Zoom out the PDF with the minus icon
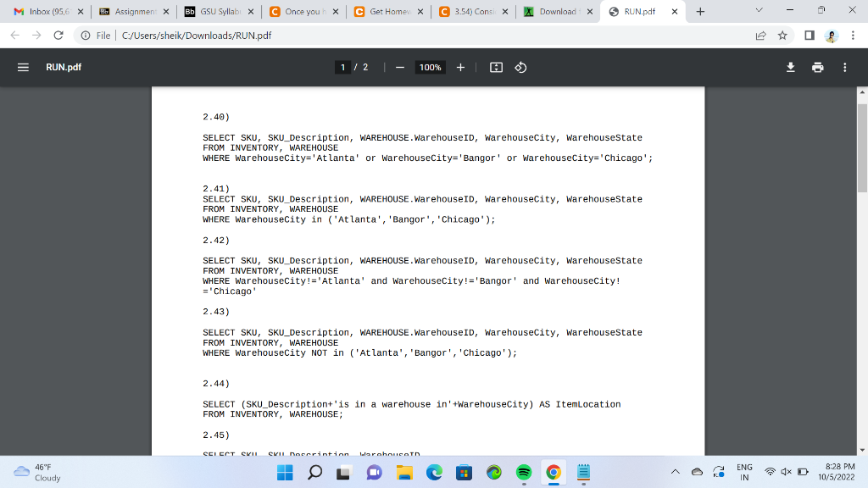 (398, 67)
